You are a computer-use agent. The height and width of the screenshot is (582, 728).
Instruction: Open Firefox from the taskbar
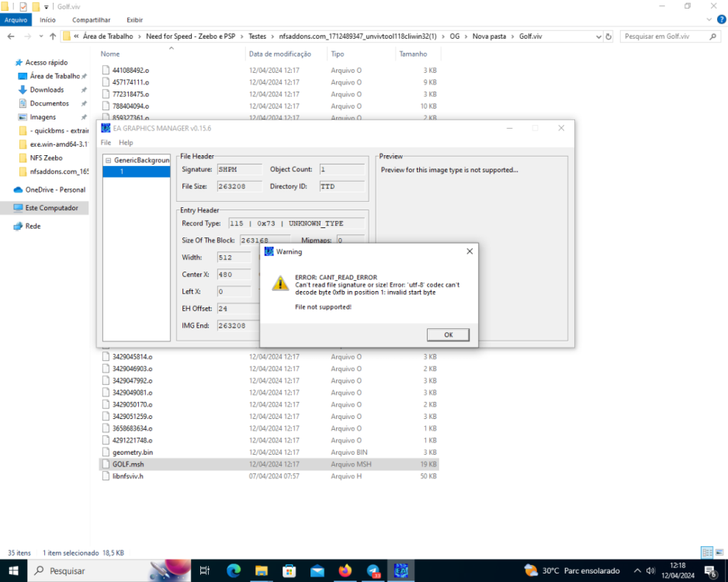pos(345,570)
